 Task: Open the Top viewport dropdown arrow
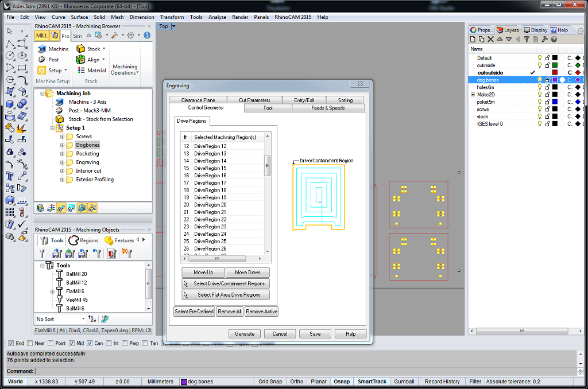173,26
